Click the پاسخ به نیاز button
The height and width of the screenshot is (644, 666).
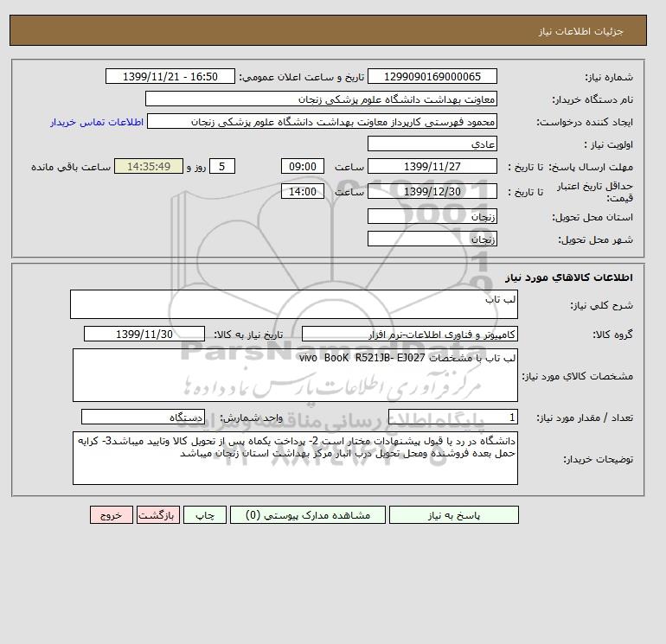tap(453, 515)
